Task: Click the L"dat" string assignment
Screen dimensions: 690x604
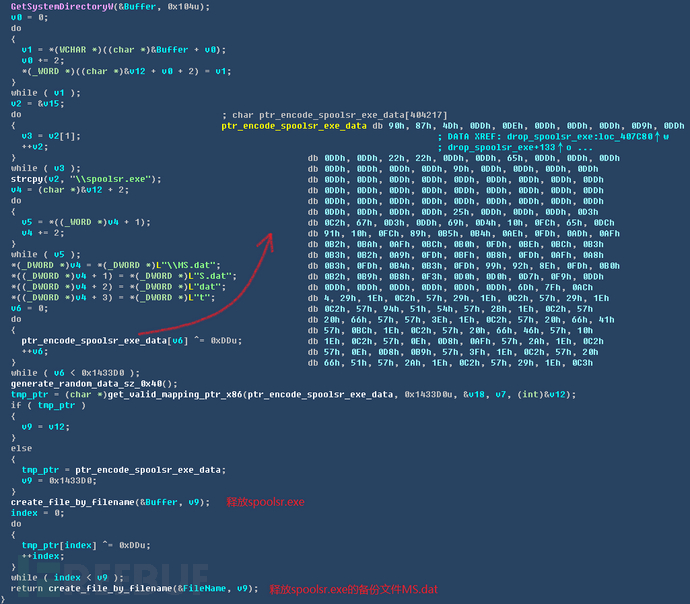Action: click(x=118, y=287)
